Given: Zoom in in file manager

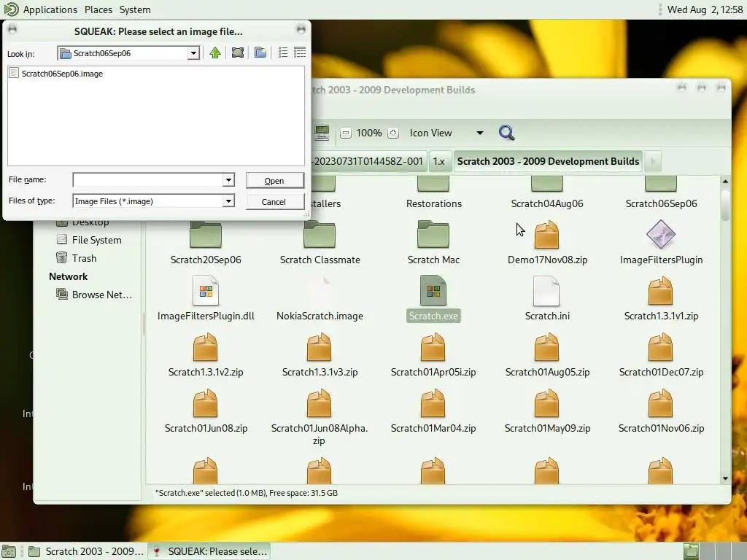Looking at the screenshot, I should (x=393, y=133).
